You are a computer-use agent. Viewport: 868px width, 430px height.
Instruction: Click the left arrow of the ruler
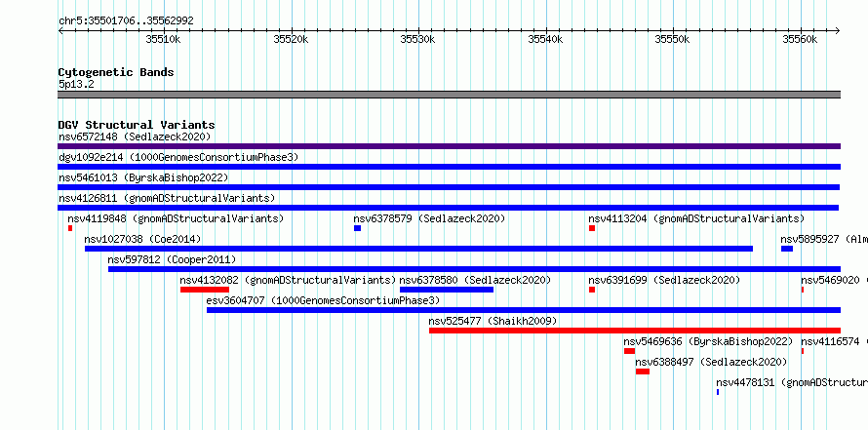click(x=60, y=30)
